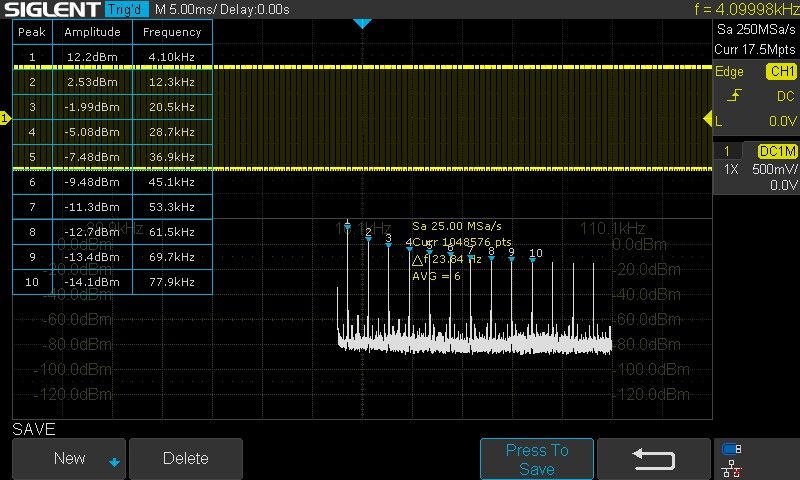Click the 1X probe attenuation value
The height and width of the screenshot is (480, 800).
click(731, 169)
